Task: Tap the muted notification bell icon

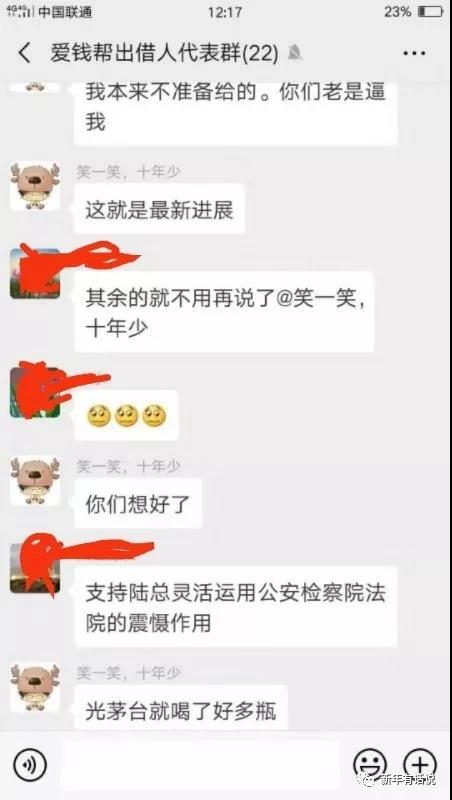Action: [x=294, y=53]
